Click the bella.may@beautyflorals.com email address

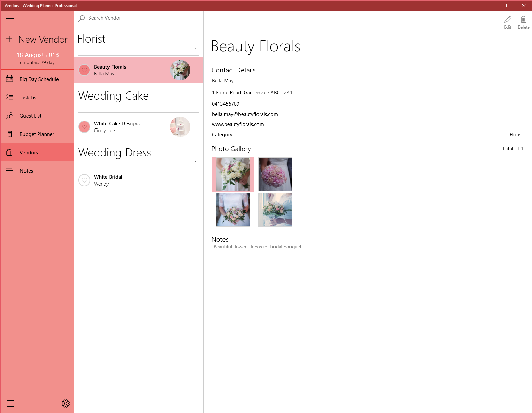click(245, 114)
